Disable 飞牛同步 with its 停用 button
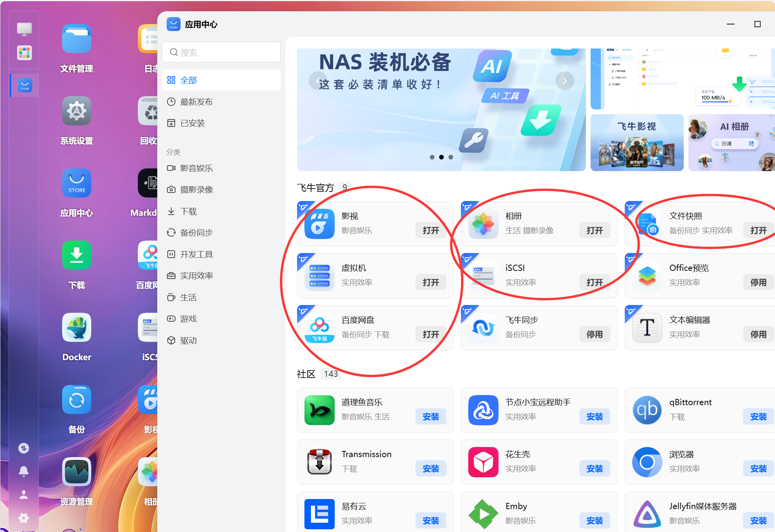The image size is (775, 532). (594, 334)
